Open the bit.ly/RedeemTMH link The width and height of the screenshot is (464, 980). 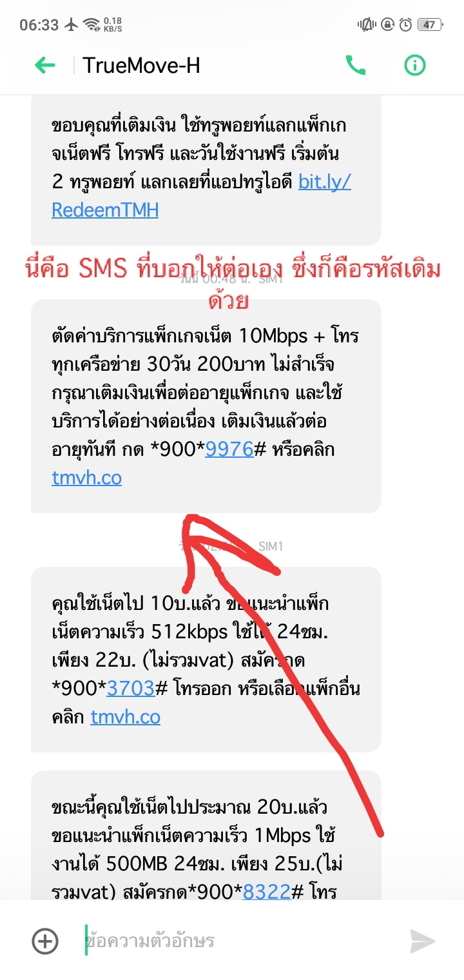[x=201, y=195]
